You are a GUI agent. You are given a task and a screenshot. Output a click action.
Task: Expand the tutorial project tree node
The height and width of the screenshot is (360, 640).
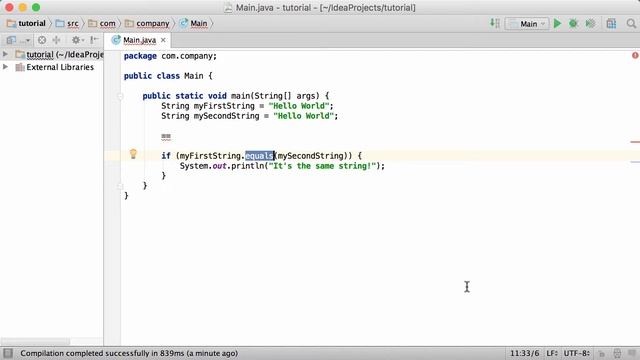click(x=5, y=54)
